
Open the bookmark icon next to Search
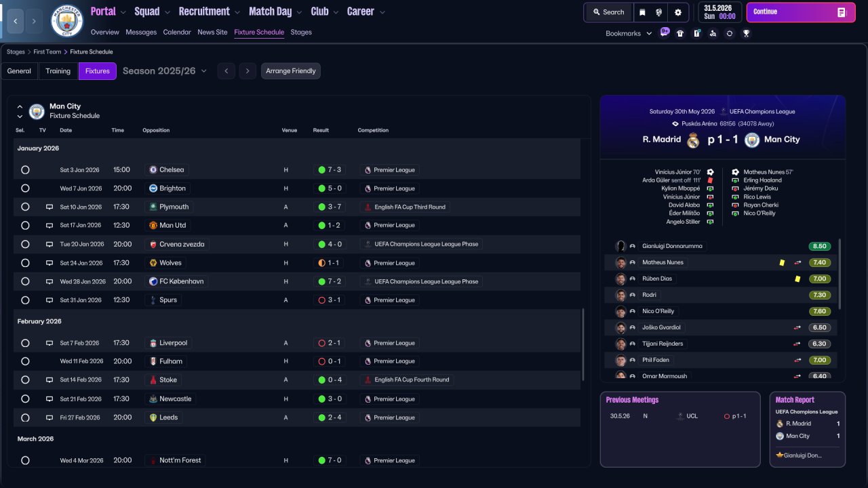(x=642, y=12)
